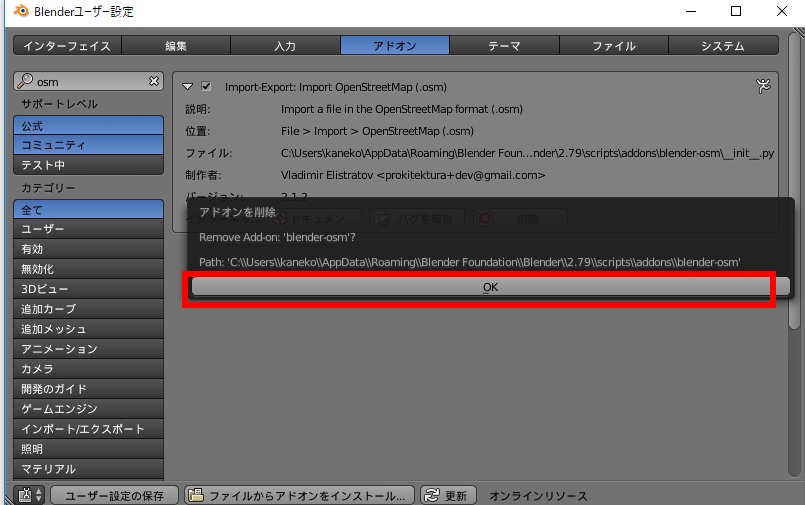
Task: Minimize the Blender user preferences window
Action: tap(691, 11)
